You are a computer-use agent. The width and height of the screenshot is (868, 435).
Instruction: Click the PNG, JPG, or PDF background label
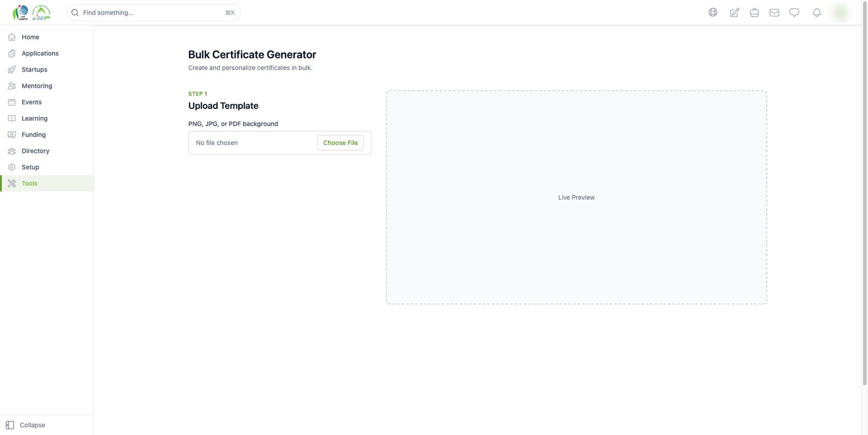point(233,124)
